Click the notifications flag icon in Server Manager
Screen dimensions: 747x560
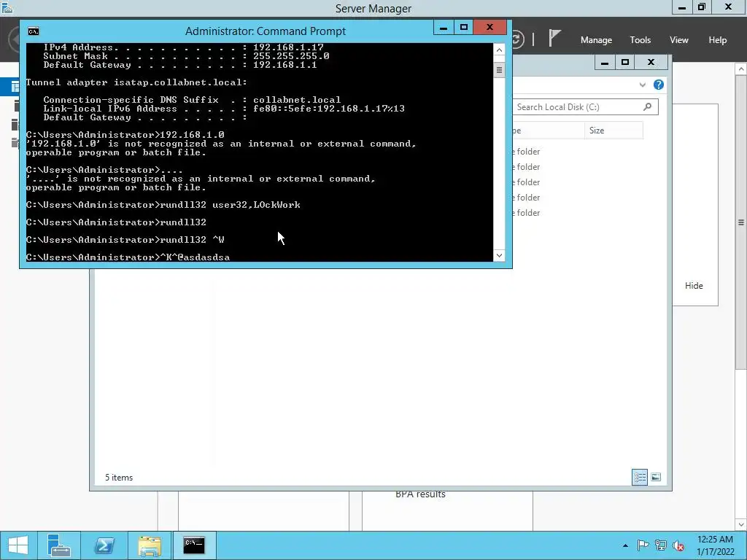point(554,38)
